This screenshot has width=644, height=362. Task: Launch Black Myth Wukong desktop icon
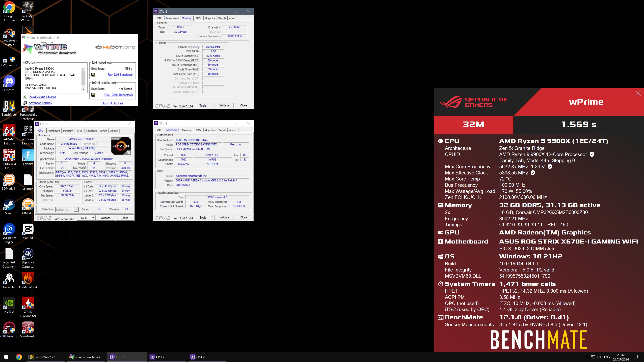[x=28, y=12]
